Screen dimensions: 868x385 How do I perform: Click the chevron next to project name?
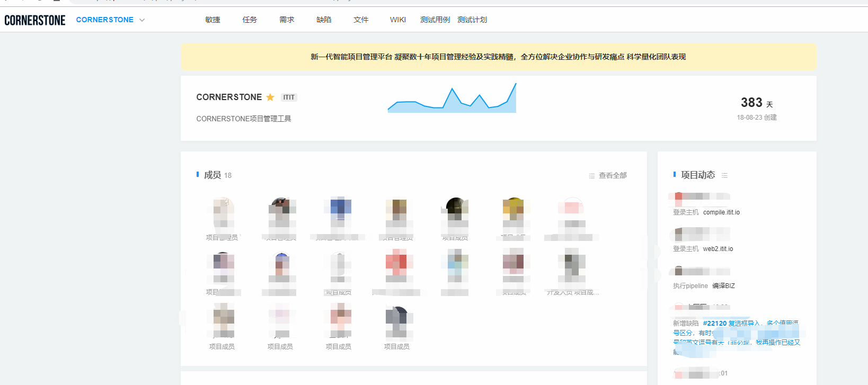[142, 20]
